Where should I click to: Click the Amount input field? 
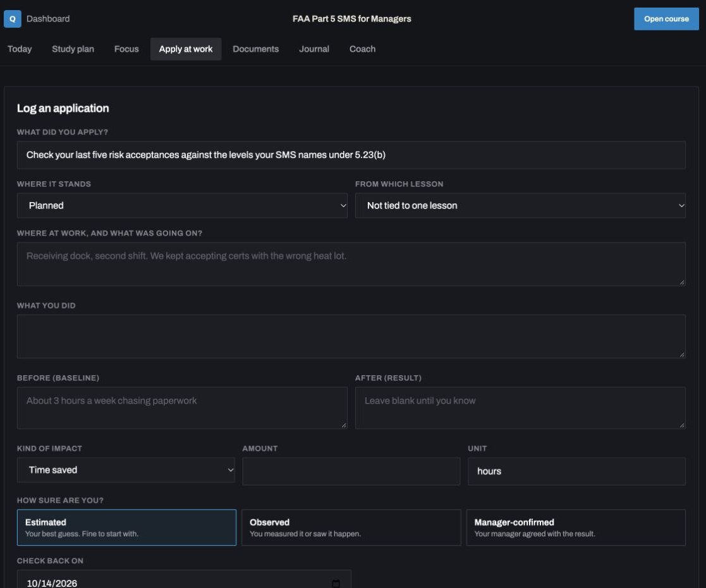351,472
